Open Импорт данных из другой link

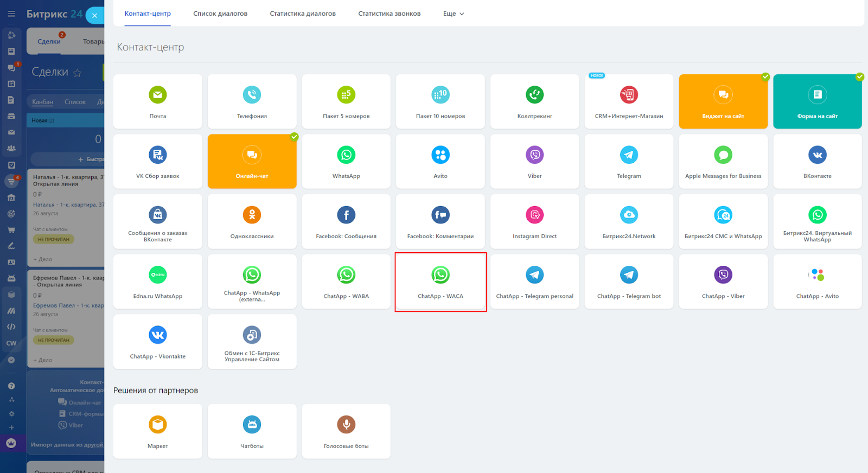coord(67,445)
